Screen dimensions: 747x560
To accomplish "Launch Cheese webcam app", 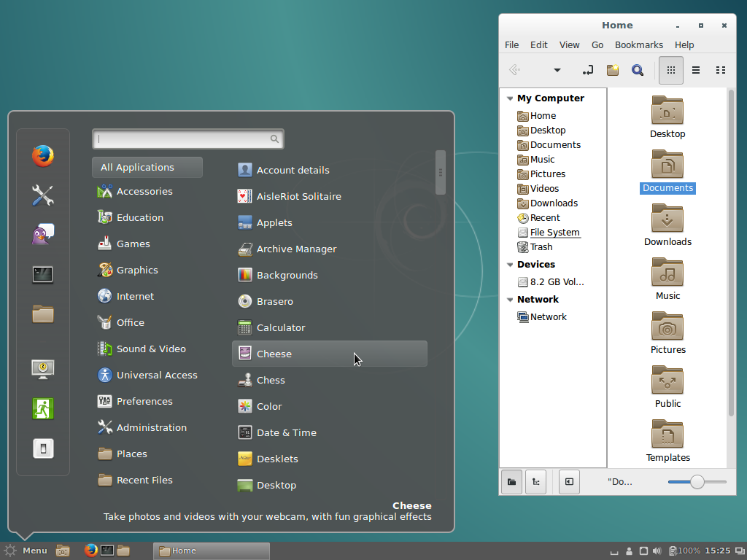I will point(329,354).
